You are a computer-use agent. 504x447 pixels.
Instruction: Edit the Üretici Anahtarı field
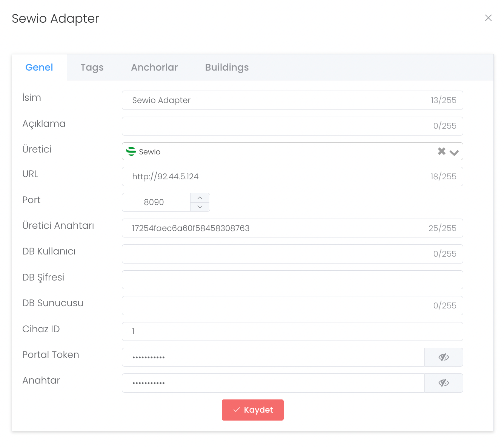275,228
